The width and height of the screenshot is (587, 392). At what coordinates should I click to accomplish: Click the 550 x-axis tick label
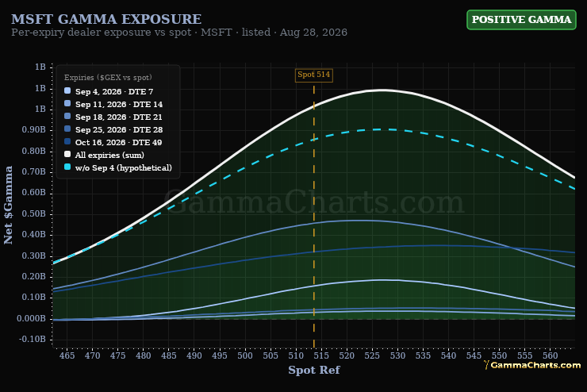click(x=500, y=355)
